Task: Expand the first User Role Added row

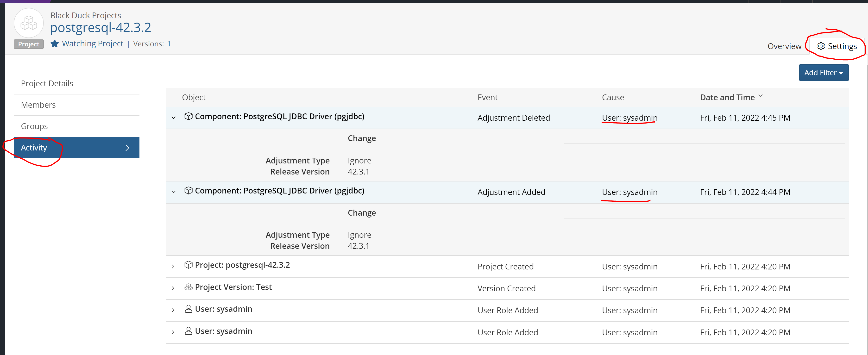Action: pos(173,310)
